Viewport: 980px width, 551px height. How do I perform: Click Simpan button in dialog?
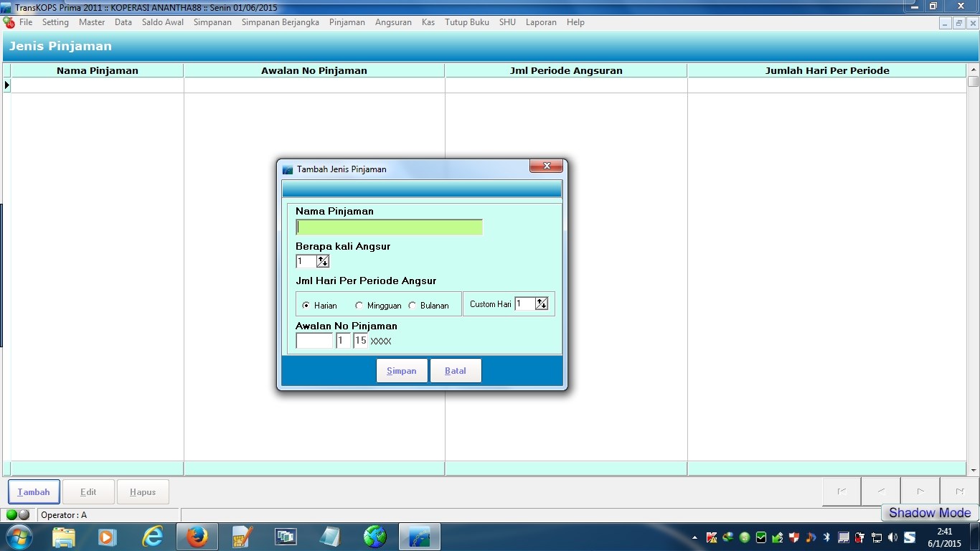pyautogui.click(x=402, y=371)
